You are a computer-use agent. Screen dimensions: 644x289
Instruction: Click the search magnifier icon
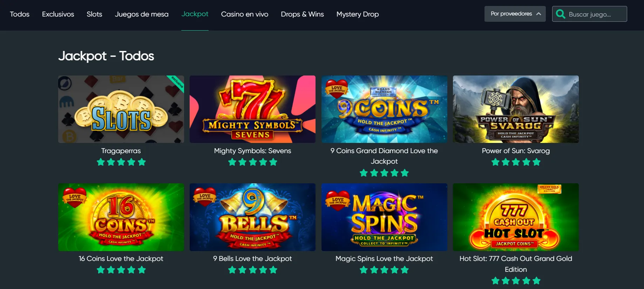561,14
